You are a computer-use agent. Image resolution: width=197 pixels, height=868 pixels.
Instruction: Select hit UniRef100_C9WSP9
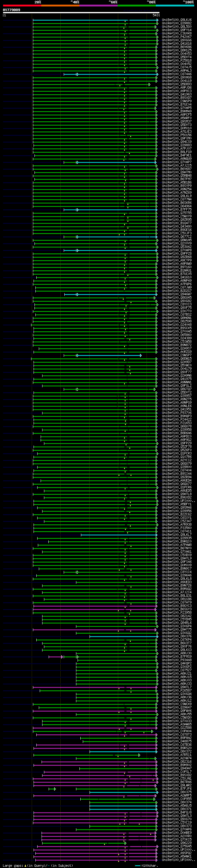(x=177, y=101)
